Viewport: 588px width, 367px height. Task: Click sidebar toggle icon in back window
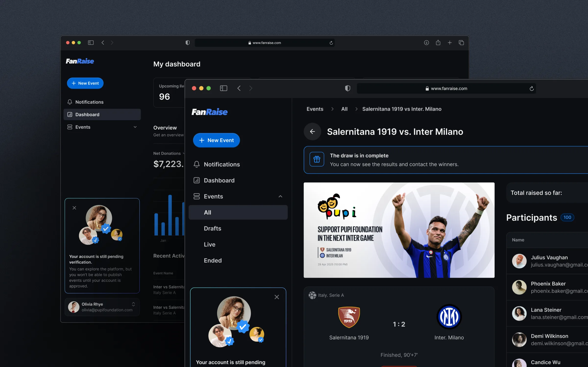[91, 43]
